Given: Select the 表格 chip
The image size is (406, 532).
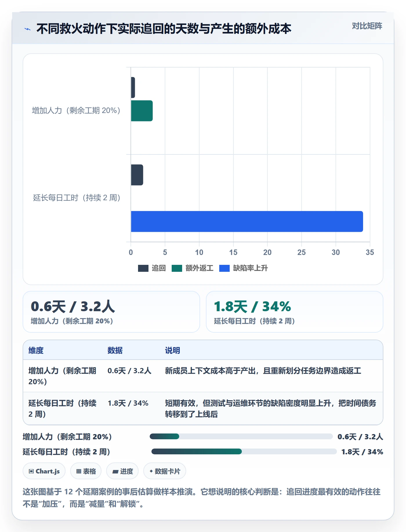Looking at the screenshot, I should pos(86,471).
